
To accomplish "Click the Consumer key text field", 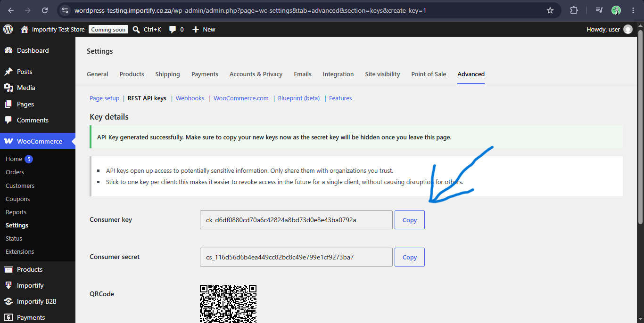I will tap(296, 220).
